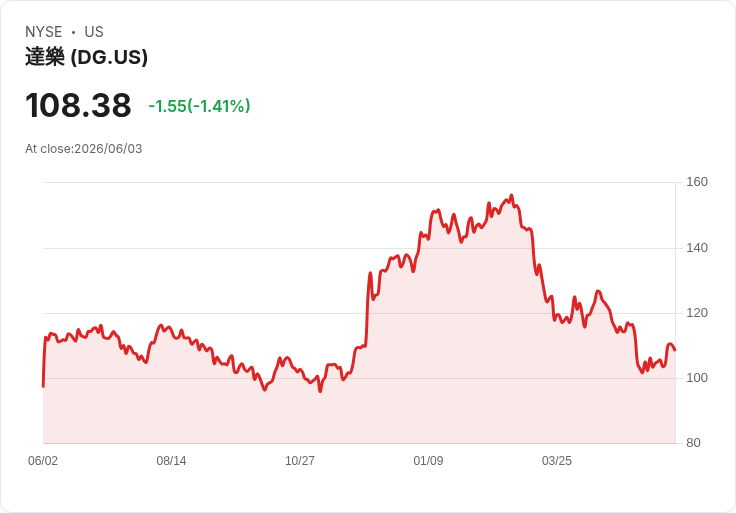Click the 100 price axis label
Viewport: 736px width, 513px height.
click(x=697, y=378)
